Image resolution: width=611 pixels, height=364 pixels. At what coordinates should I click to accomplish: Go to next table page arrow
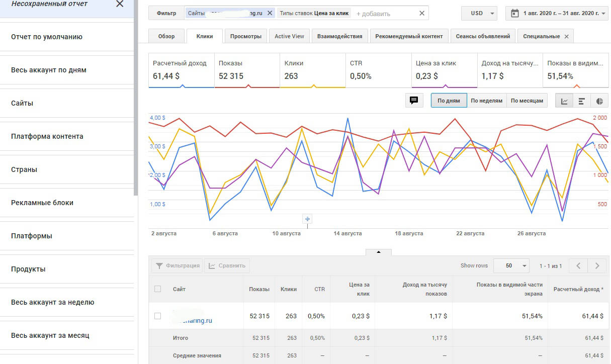click(597, 265)
